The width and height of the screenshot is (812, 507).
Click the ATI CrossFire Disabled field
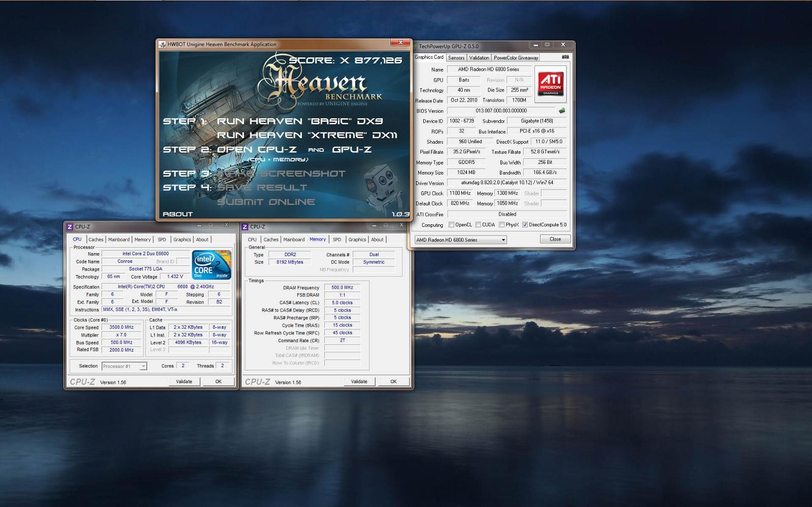[x=507, y=214]
